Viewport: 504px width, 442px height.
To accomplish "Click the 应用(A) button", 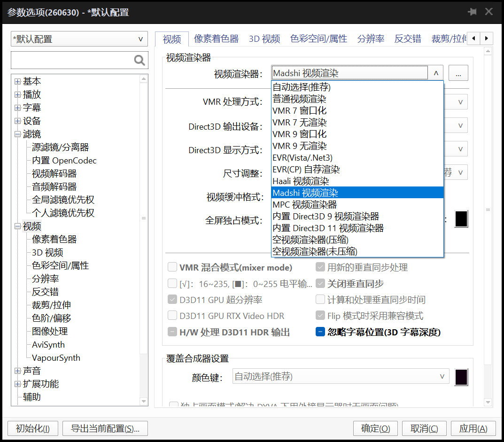I will click(x=473, y=428).
